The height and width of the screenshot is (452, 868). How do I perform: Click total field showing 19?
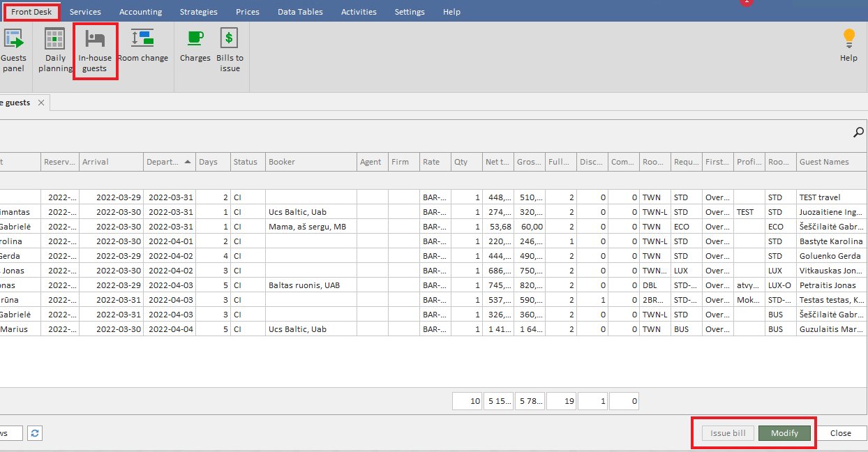coord(561,401)
